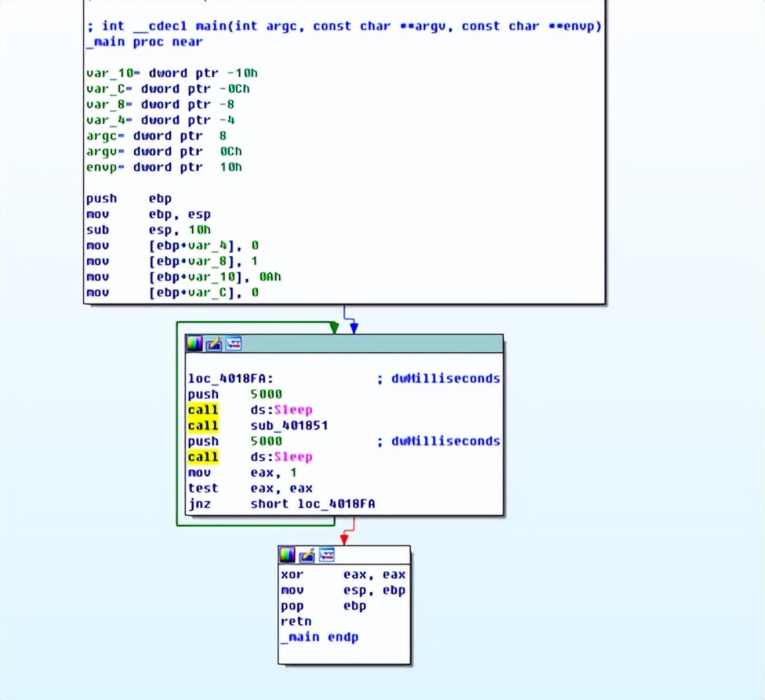Click the mov [ebp+var_C], 0 instruction
Viewport: 765px width, 700px height.
pos(172,292)
